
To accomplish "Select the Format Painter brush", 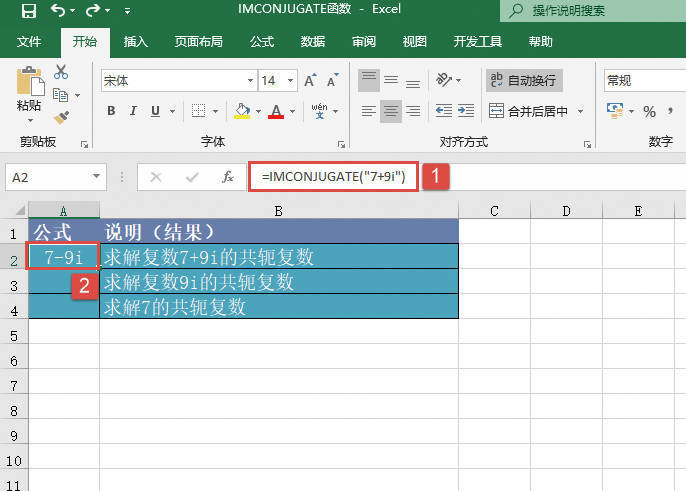I will [x=61, y=116].
